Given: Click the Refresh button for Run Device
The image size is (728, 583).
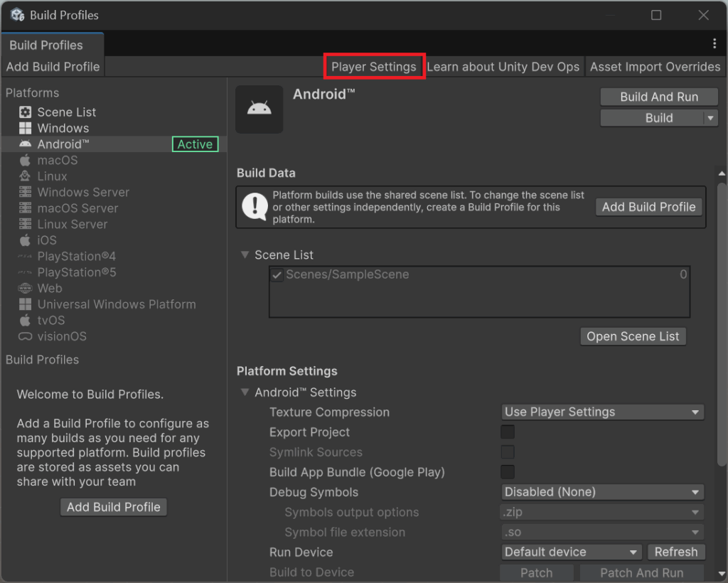Looking at the screenshot, I should coord(676,552).
